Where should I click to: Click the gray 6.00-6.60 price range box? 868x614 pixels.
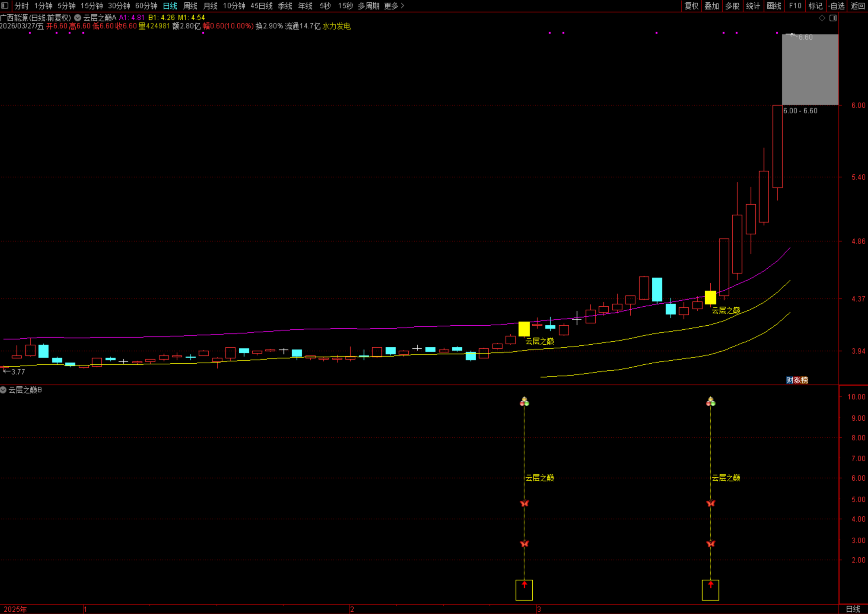[810, 70]
